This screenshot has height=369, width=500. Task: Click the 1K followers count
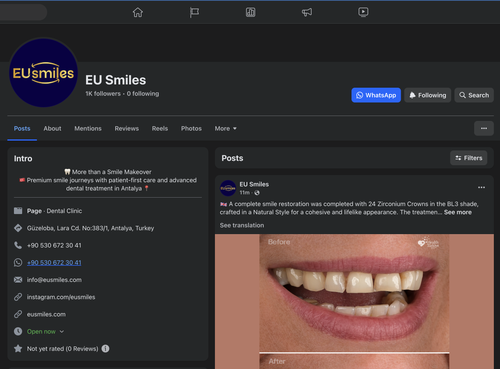103,94
